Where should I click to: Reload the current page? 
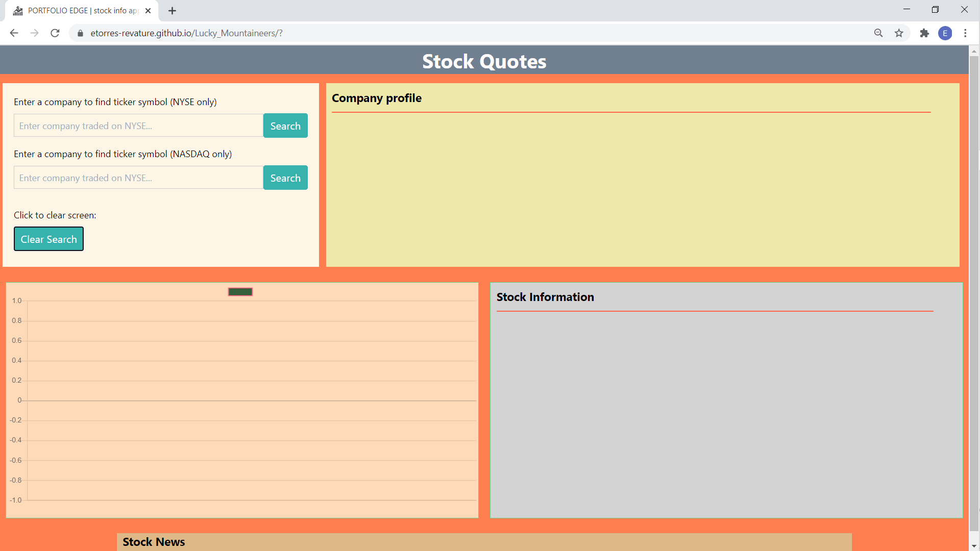[x=55, y=33]
